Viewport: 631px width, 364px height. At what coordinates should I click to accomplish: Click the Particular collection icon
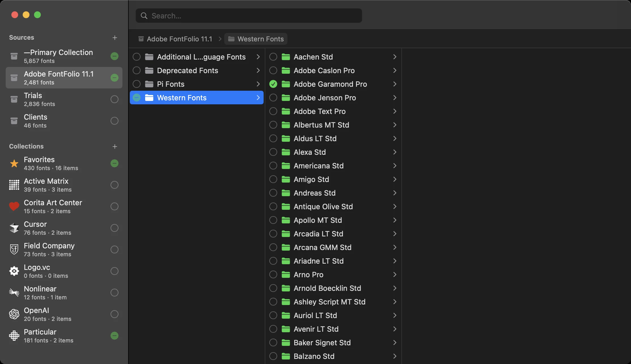pyautogui.click(x=14, y=336)
